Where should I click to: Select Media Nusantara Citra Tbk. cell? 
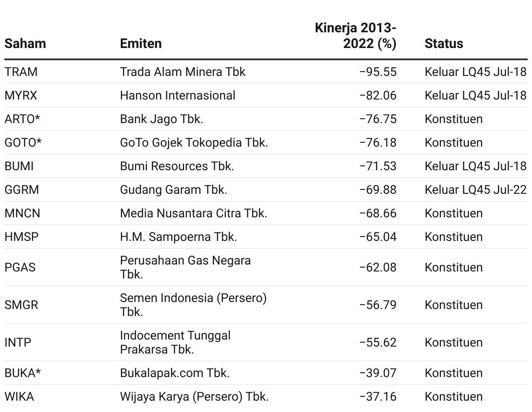coord(194,213)
